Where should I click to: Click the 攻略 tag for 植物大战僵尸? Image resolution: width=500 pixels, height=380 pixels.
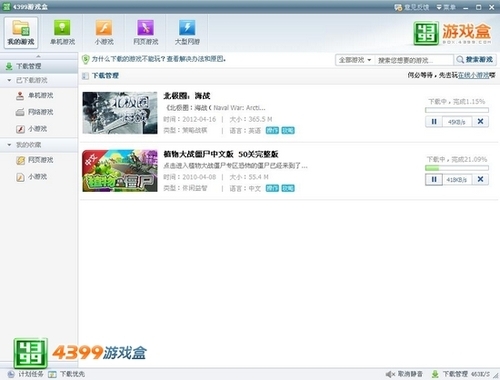click(288, 188)
